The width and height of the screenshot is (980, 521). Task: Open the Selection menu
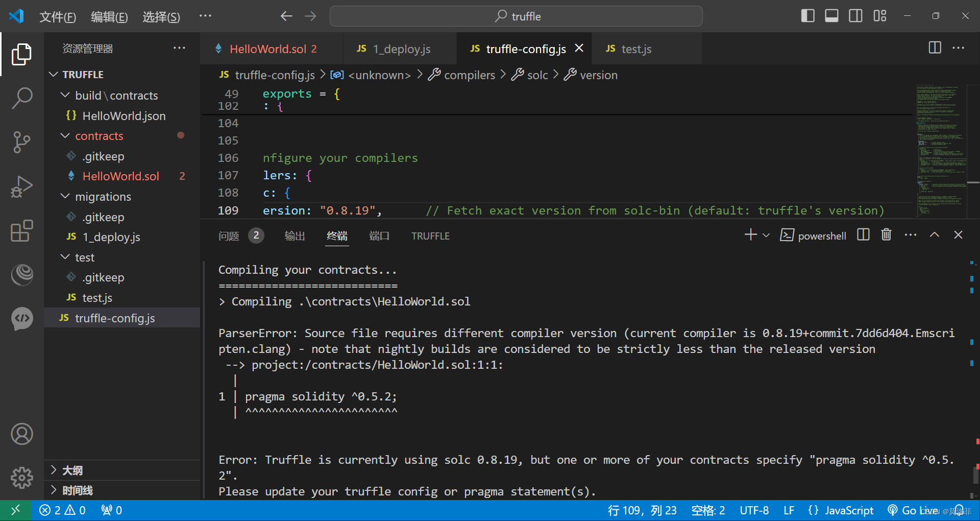(x=161, y=17)
